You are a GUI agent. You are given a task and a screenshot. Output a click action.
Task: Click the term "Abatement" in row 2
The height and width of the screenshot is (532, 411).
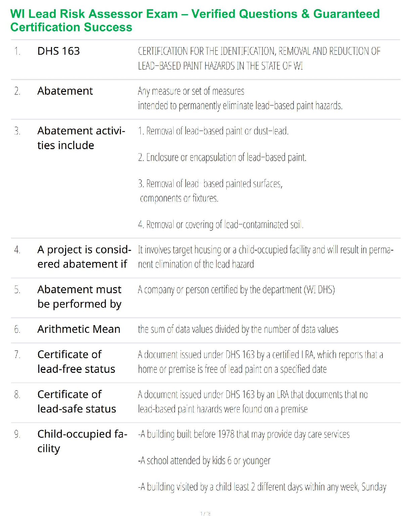click(65, 91)
